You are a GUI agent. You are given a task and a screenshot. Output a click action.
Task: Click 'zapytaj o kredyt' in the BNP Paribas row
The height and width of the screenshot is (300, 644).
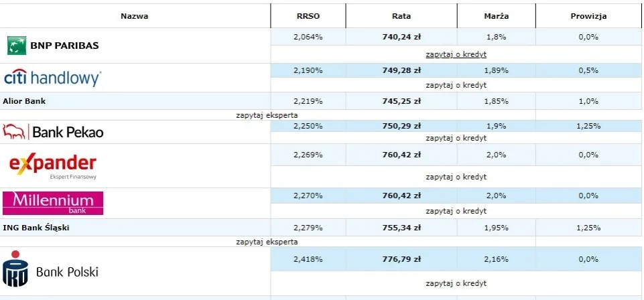[456, 54]
